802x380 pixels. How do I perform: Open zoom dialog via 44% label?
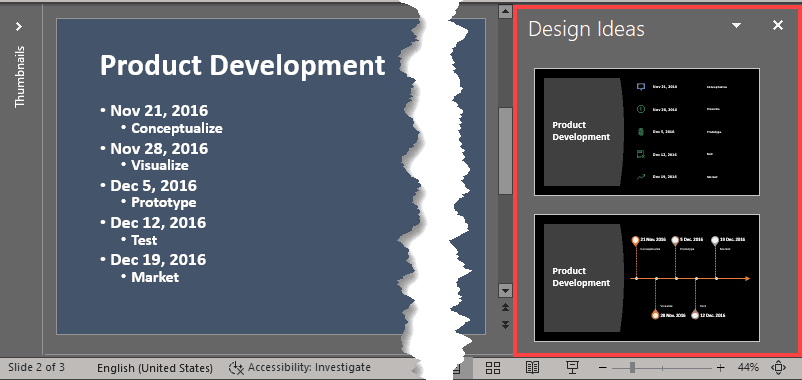click(748, 367)
